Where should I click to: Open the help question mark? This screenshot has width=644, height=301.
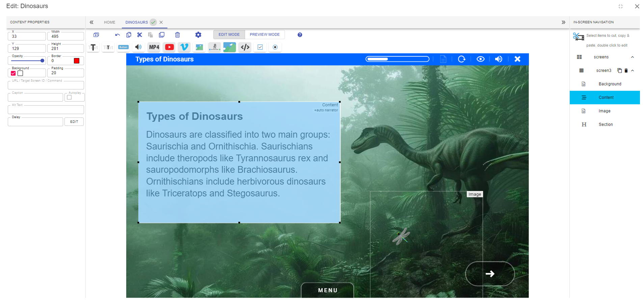(300, 35)
